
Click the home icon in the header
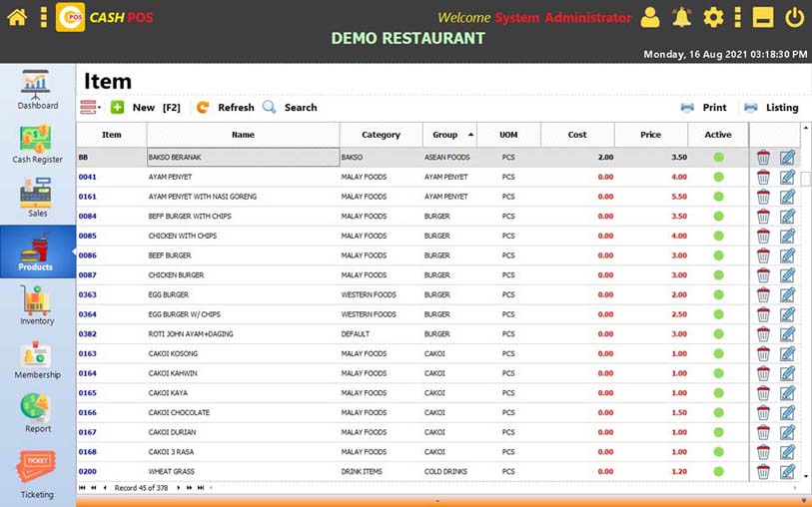coord(16,17)
